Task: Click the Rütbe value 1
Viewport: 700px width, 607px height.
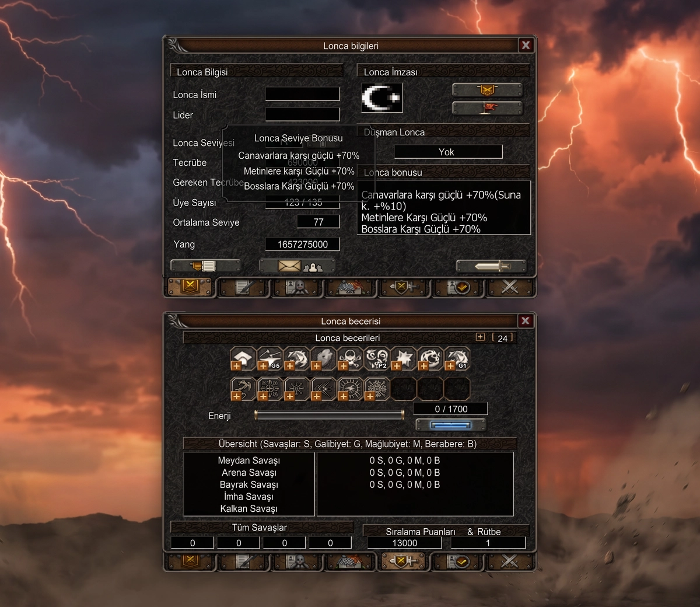Action: tap(488, 543)
